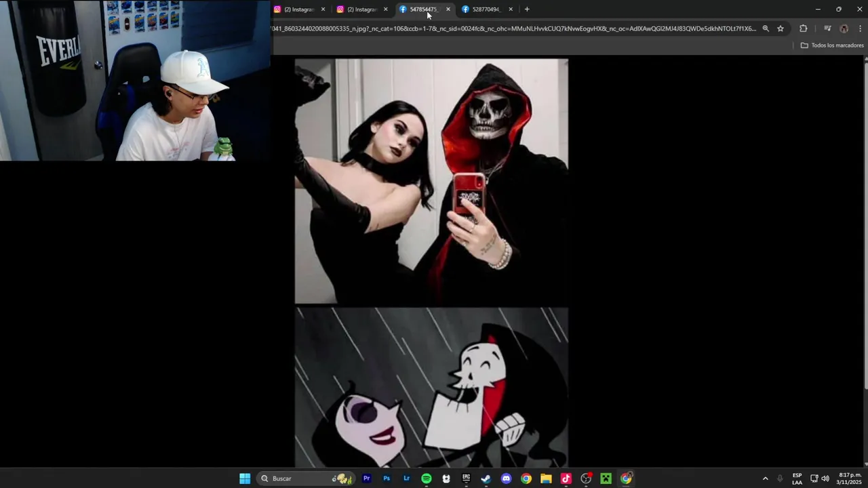Viewport: 868px width, 488px height.
Task: Open the clock showing 8:17 p.m.
Action: (850, 479)
